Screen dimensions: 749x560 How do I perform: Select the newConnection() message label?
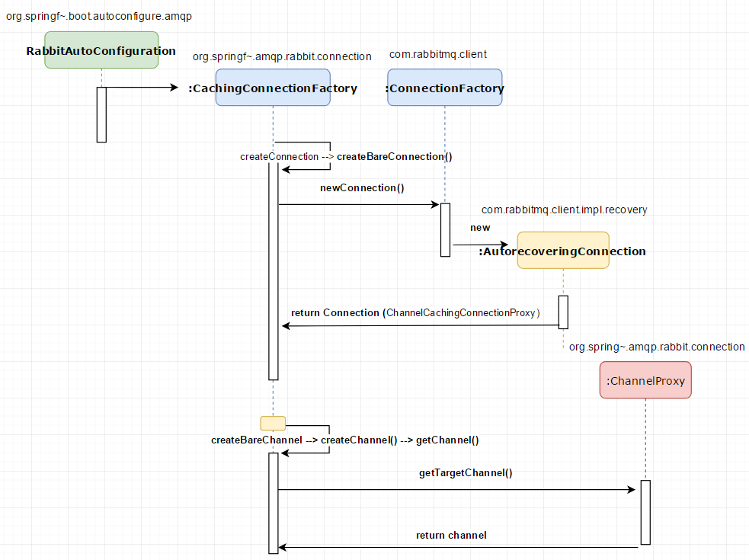pos(362,187)
